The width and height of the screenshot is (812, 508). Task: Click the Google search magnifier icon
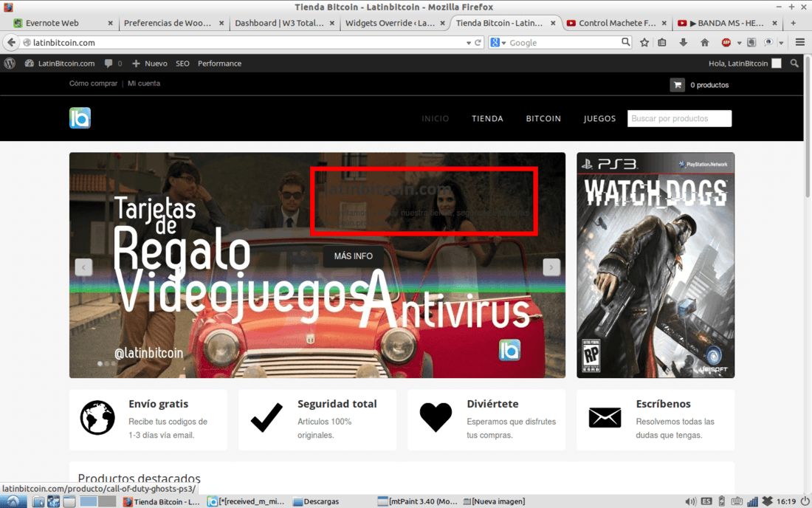[625, 42]
